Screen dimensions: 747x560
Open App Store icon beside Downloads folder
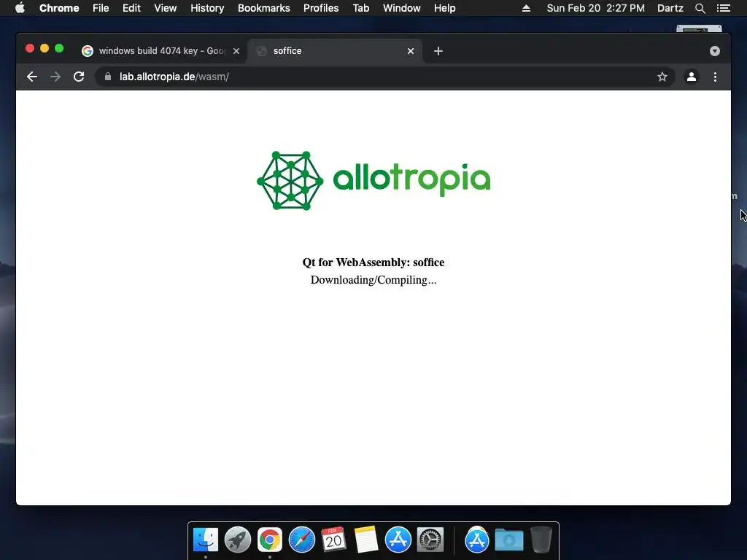477,540
